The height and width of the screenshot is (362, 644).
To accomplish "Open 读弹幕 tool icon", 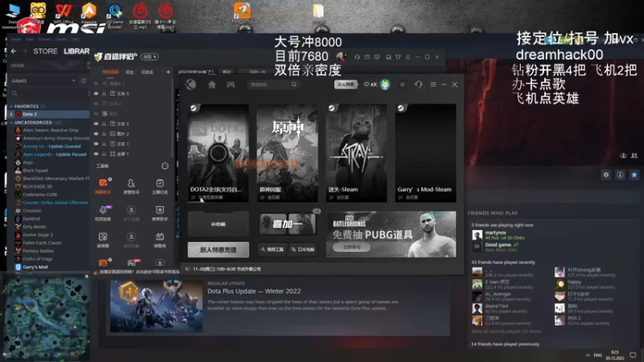I will [103, 240].
